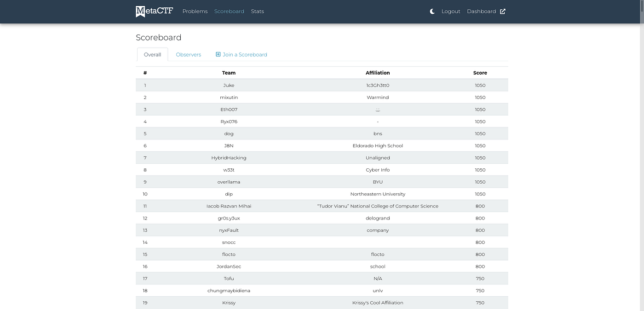Viewport: 644px width, 311px height.
Task: Select team name mixutin
Action: pos(229,98)
